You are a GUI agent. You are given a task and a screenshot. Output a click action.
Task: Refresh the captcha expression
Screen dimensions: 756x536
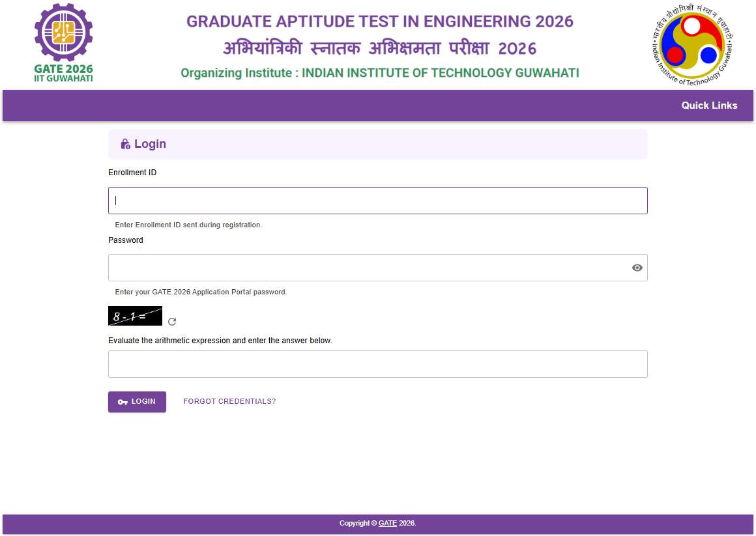coord(172,321)
